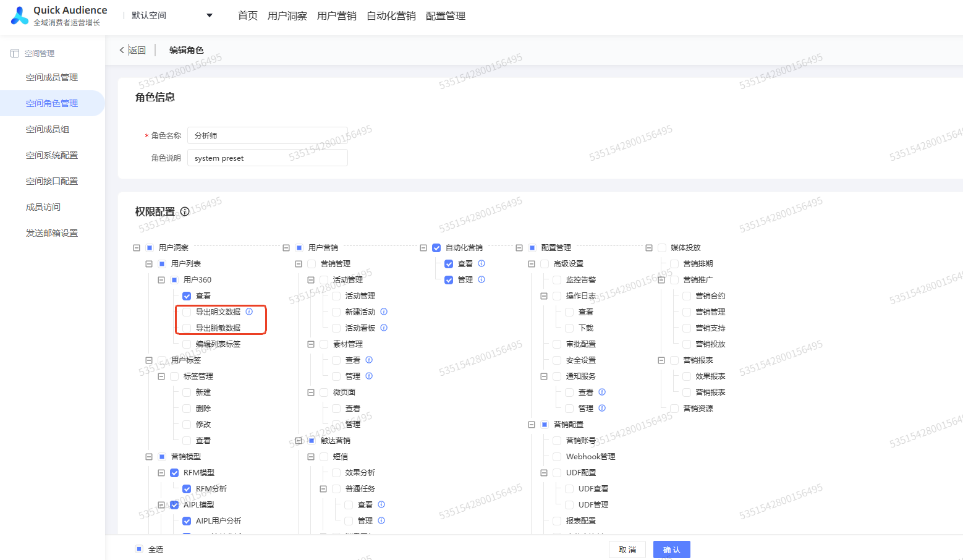Viewport: 963px width, 560px height.
Task: Click the 空间管理 sidebar header icon
Action: click(x=15, y=53)
